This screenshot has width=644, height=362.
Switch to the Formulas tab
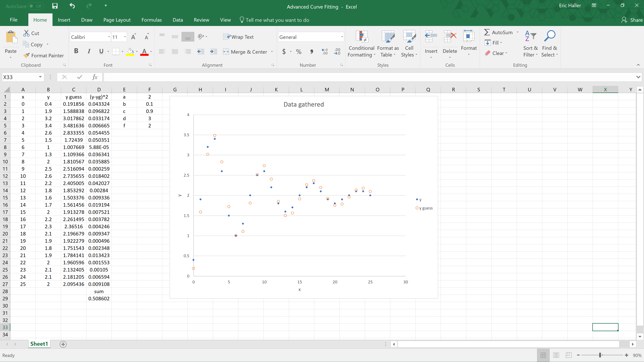coord(151,20)
